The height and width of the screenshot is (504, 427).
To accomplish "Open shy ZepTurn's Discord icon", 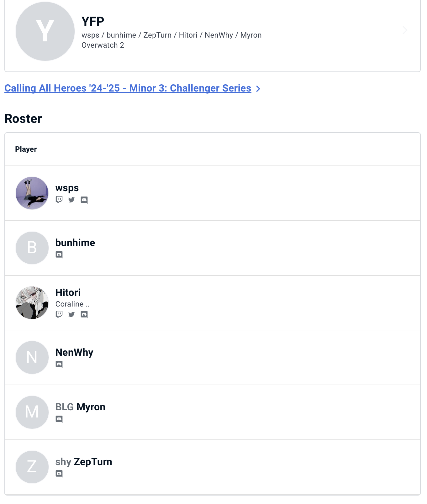I will click(x=59, y=474).
